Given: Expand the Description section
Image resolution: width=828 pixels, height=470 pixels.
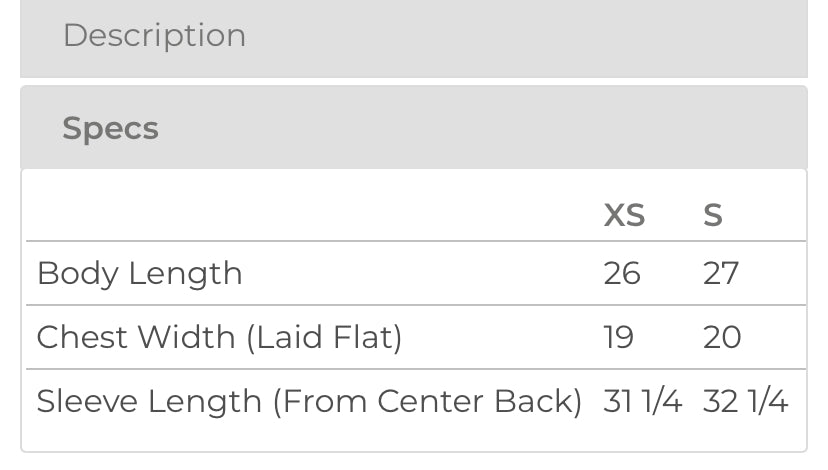Looking at the screenshot, I should pos(413,36).
